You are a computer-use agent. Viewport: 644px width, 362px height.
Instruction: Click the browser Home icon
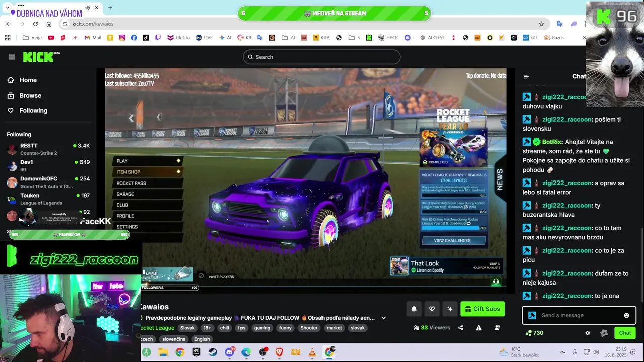tap(49, 24)
